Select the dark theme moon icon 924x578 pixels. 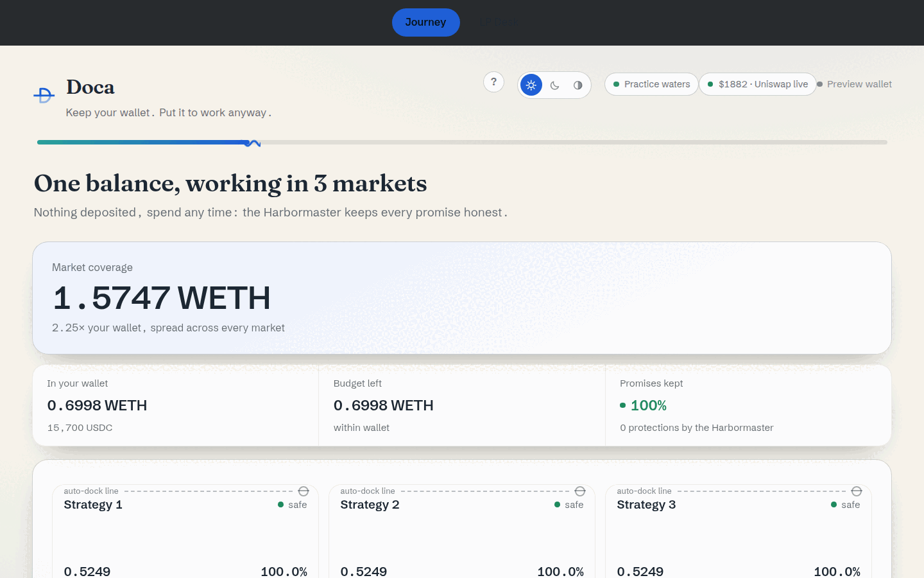point(555,85)
